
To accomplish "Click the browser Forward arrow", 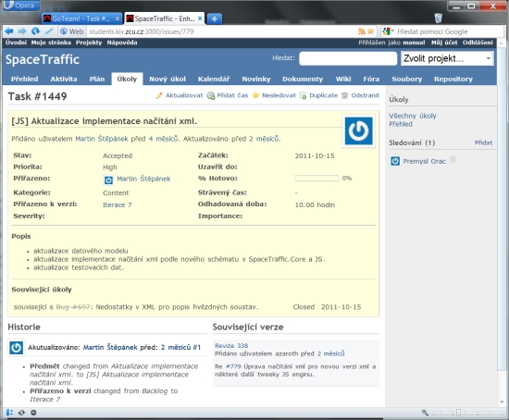I will pyautogui.click(x=22, y=31).
